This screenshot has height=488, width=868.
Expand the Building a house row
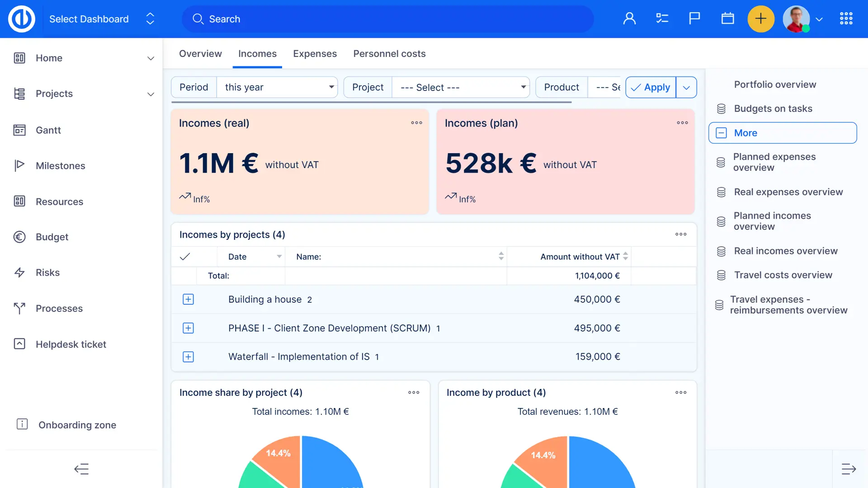coord(188,300)
